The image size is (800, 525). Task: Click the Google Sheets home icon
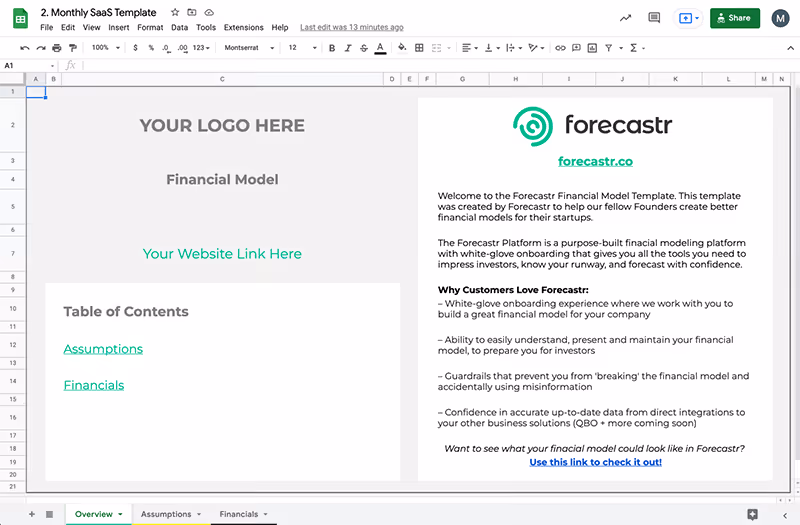click(20, 19)
